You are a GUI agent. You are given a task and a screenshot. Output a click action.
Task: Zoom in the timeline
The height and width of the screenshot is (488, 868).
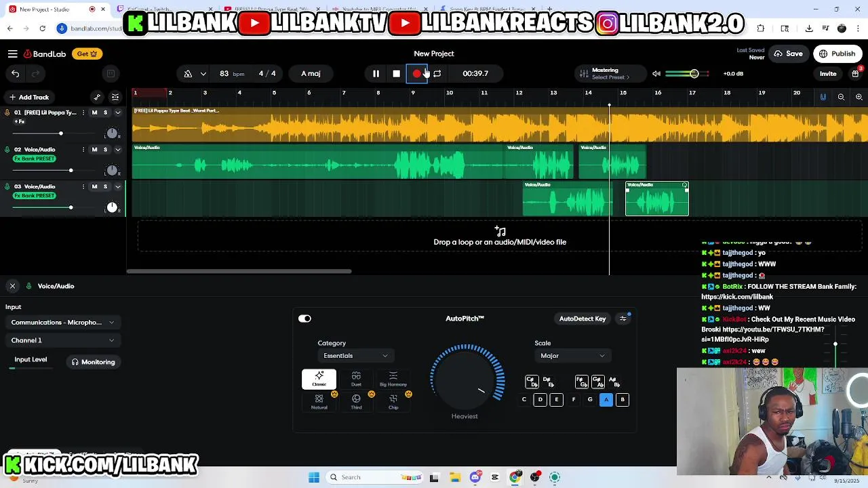(x=859, y=97)
